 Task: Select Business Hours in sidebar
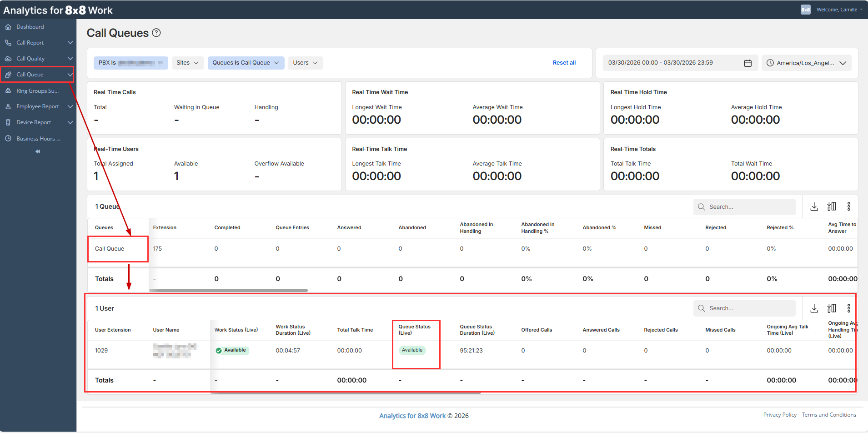tap(39, 139)
